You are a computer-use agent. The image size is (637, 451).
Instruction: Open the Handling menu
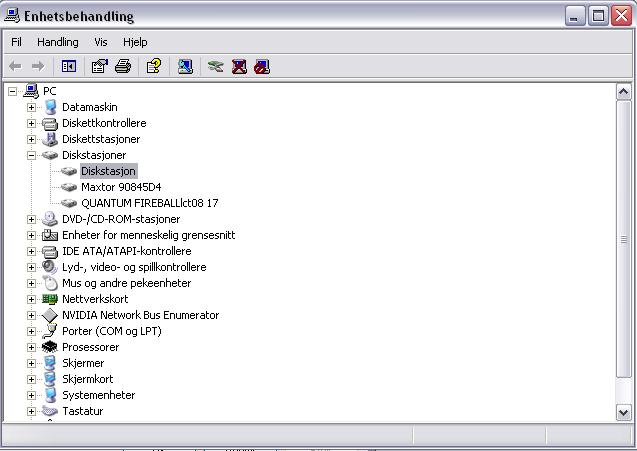point(58,42)
